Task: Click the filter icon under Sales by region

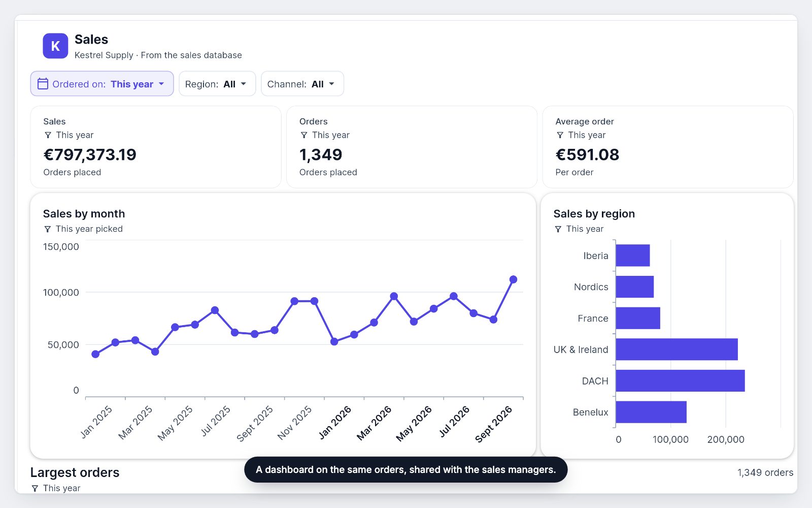Action: click(558, 229)
